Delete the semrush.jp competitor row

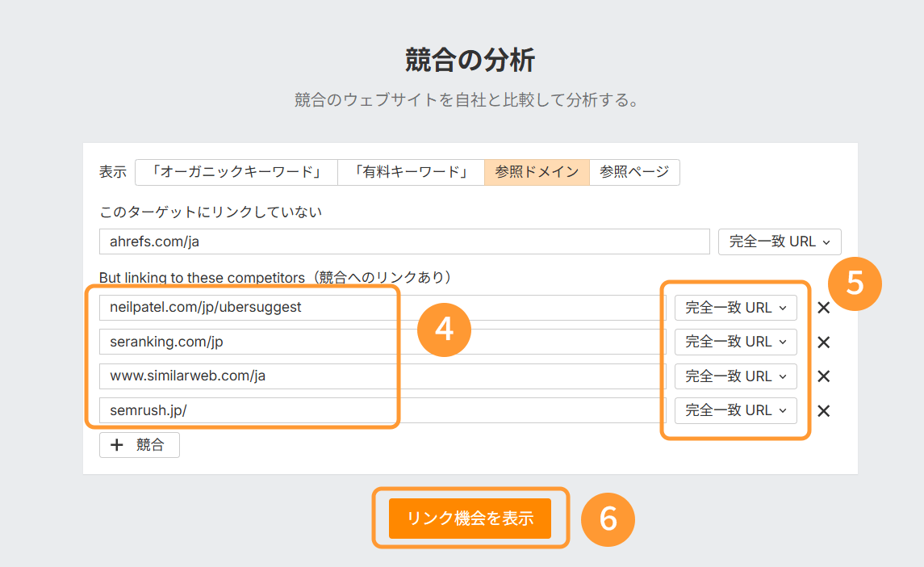click(823, 411)
